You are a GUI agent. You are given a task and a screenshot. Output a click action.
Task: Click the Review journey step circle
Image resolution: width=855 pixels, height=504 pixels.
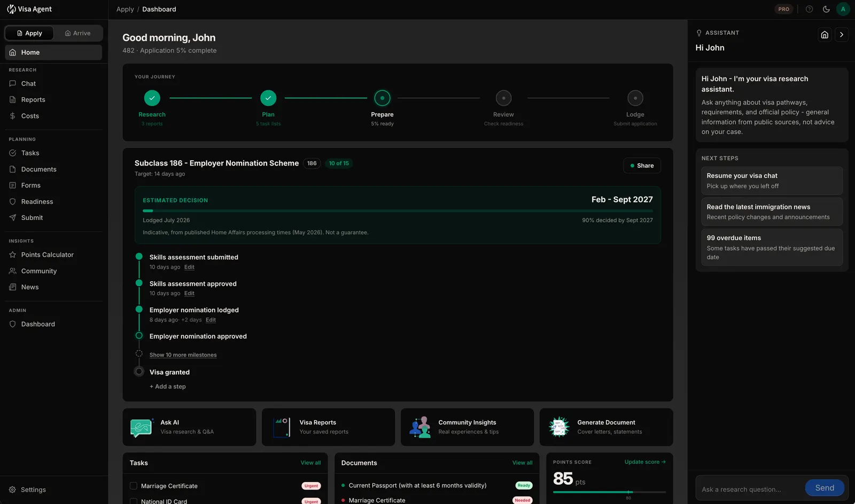[503, 98]
